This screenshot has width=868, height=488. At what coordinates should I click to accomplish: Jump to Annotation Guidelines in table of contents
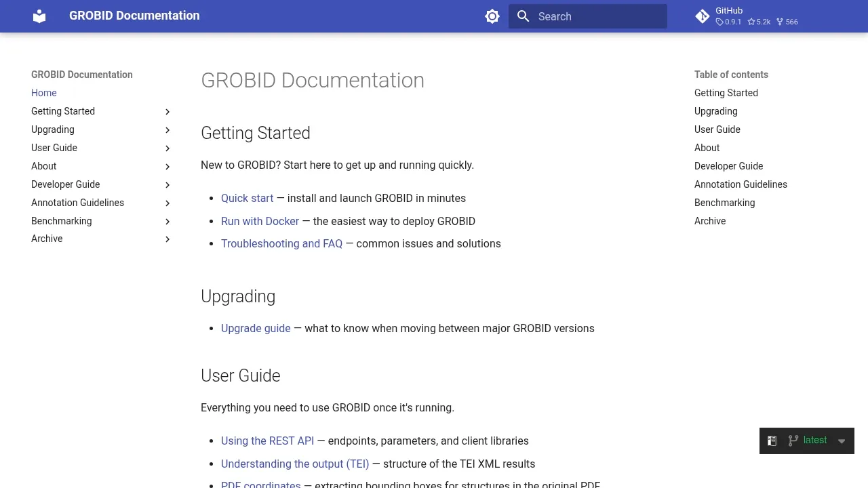coord(741,184)
